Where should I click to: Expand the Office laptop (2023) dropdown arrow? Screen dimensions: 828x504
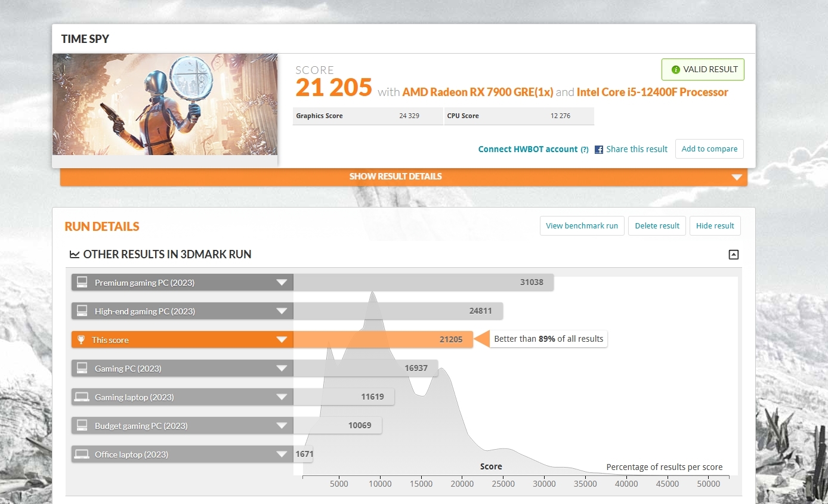tap(282, 454)
